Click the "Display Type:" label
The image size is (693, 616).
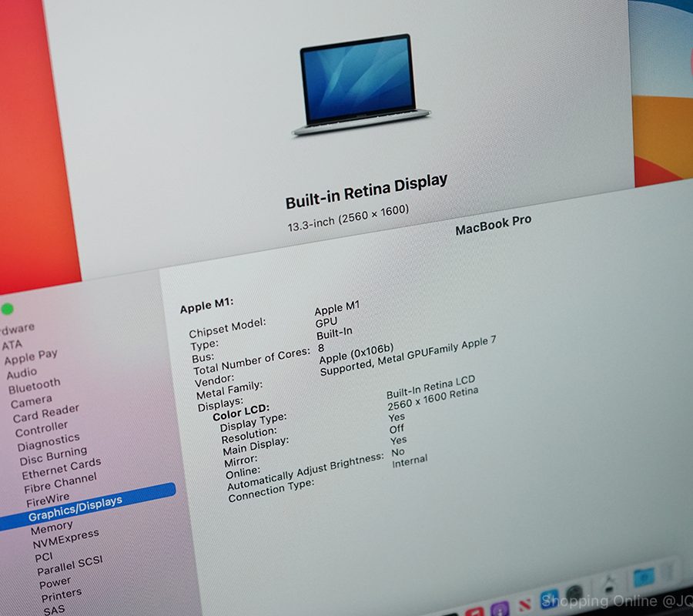(253, 423)
